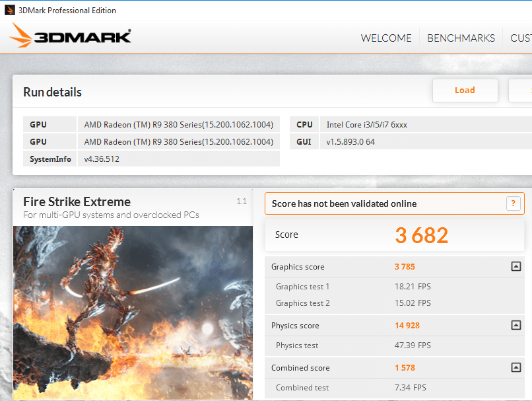Collapse the Graphics score section
This screenshot has width=532, height=401.
(515, 266)
